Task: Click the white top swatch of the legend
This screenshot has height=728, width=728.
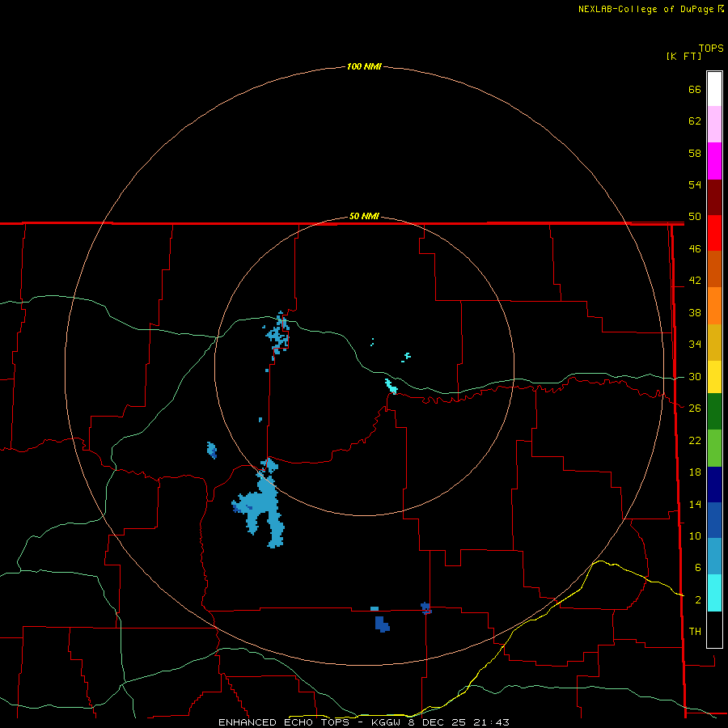Action: [714, 89]
